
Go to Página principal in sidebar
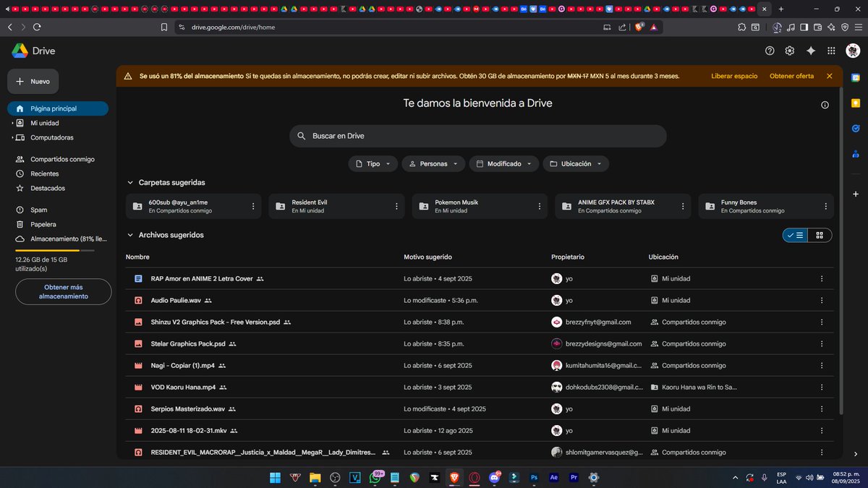click(x=58, y=108)
